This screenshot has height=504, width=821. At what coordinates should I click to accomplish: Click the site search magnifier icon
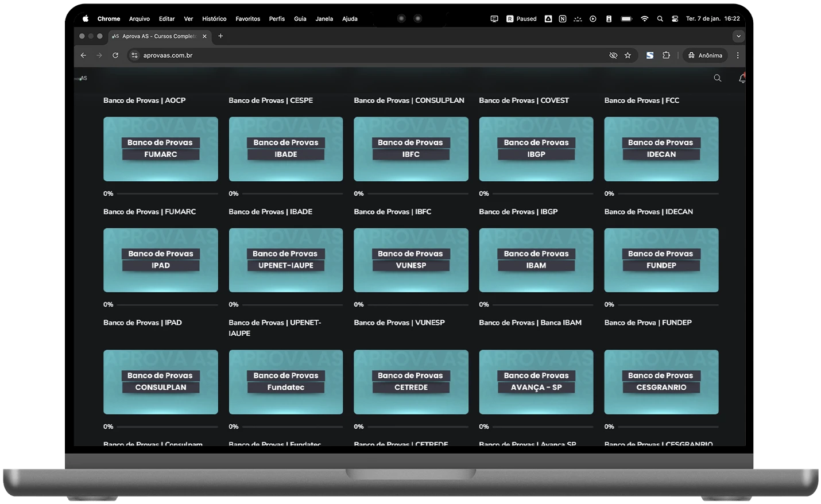pyautogui.click(x=718, y=78)
